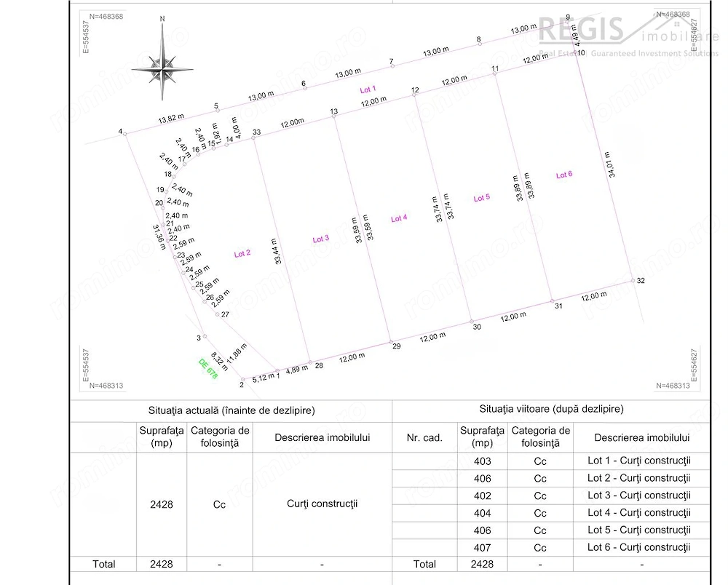Click the "13,82 m" dimension text
The image size is (728, 585).
[x=171, y=119]
